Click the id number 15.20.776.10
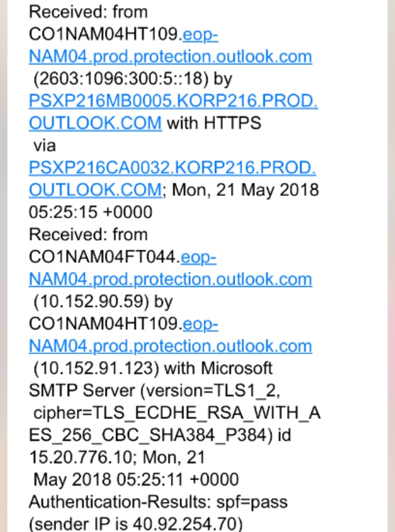 tap(81, 457)
